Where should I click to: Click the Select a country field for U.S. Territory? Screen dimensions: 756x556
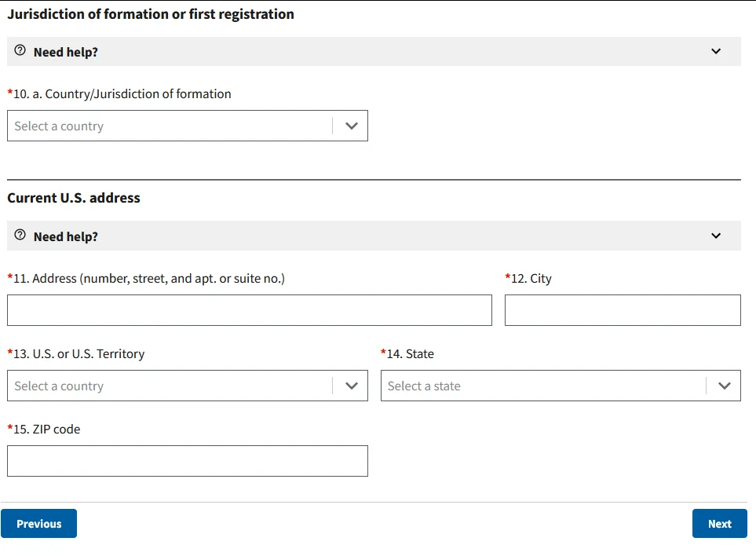tap(188, 386)
